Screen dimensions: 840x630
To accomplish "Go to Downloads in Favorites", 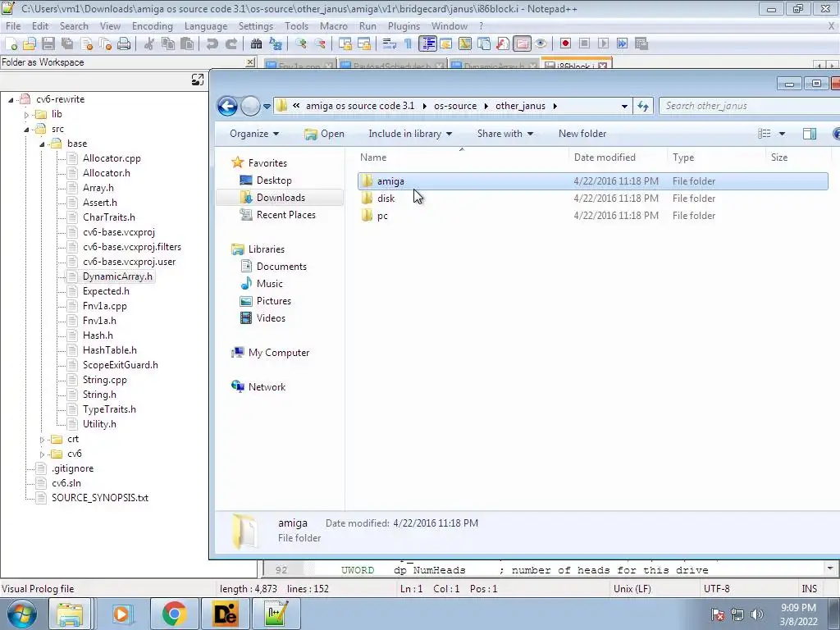I will point(281,198).
